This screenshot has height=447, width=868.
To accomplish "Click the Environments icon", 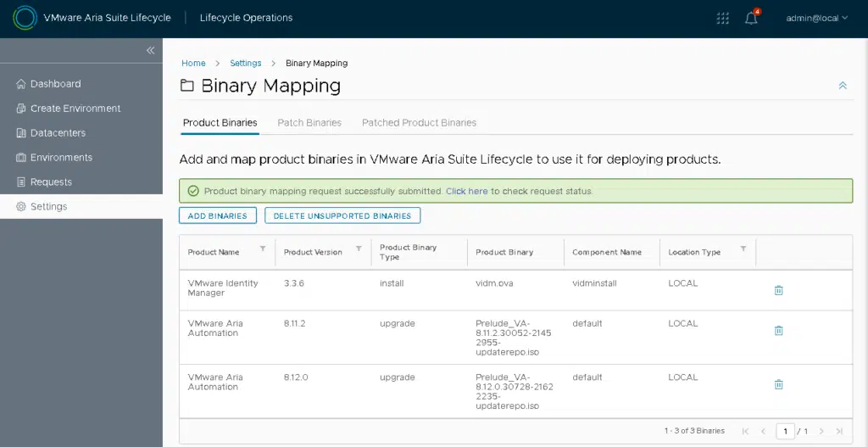I will point(21,157).
